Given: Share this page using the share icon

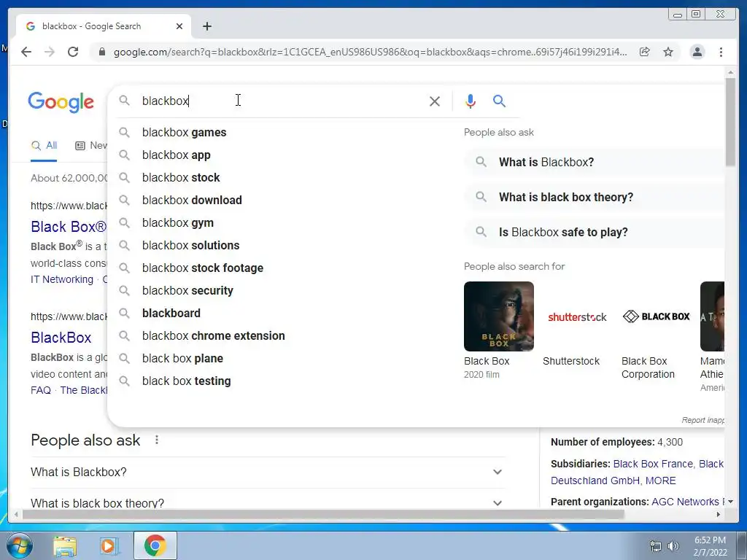Looking at the screenshot, I should pyautogui.click(x=645, y=52).
